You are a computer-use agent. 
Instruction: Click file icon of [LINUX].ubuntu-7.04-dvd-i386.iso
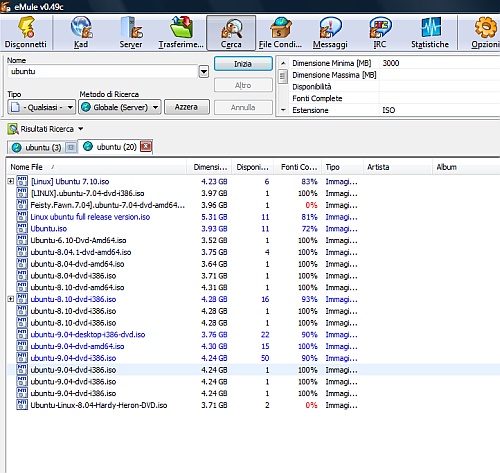tap(22, 193)
